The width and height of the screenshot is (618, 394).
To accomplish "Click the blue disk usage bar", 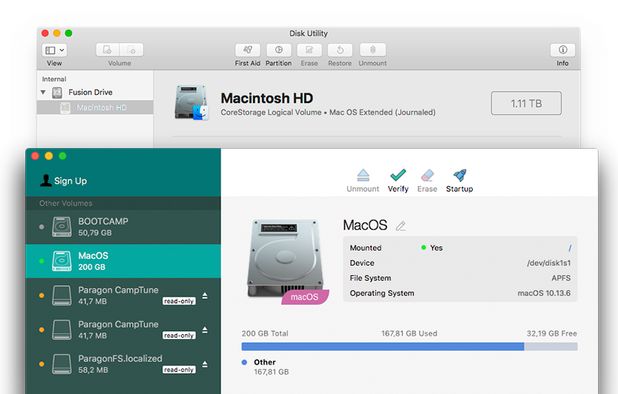I will pyautogui.click(x=383, y=347).
